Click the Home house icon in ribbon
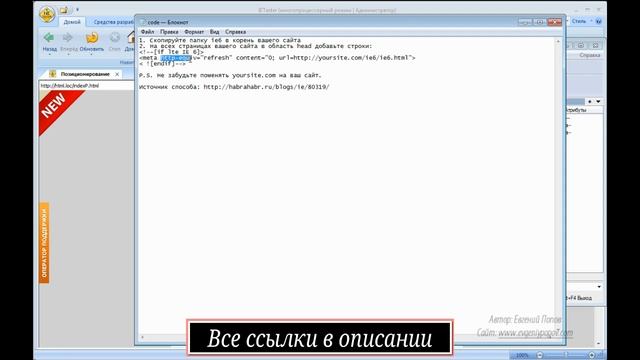Screen dimensions: 640x360 [x=131, y=38]
